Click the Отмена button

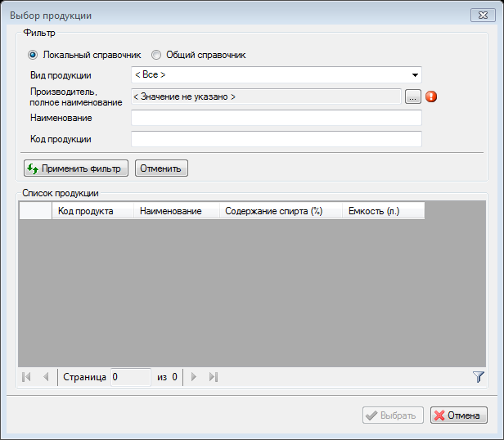click(459, 415)
